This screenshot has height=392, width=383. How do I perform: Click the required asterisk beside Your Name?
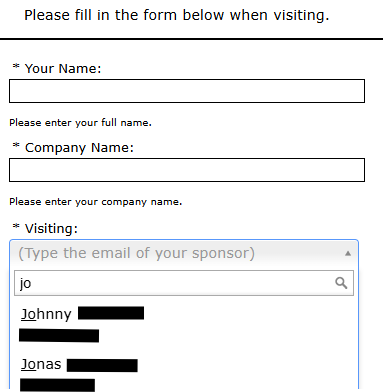click(x=16, y=66)
